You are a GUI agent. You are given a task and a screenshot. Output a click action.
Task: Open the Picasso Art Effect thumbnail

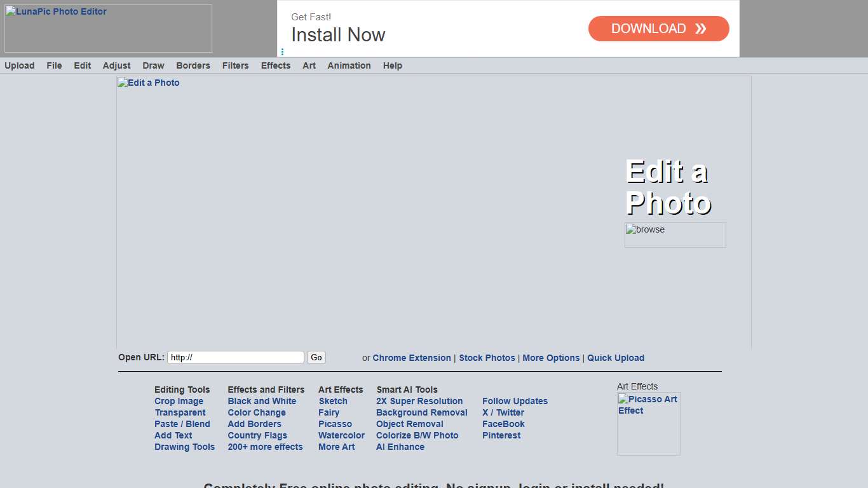point(648,423)
